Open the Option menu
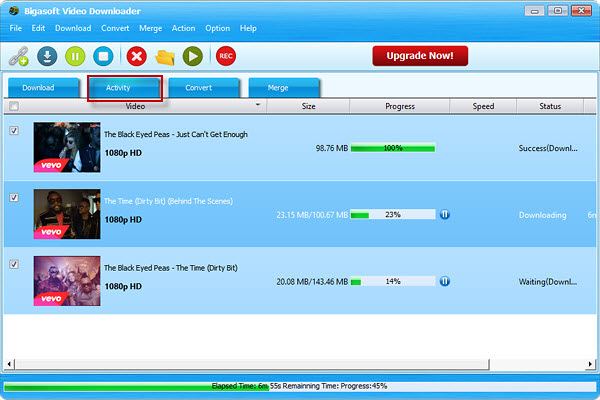Screen dimensions: 600x400 point(218,28)
